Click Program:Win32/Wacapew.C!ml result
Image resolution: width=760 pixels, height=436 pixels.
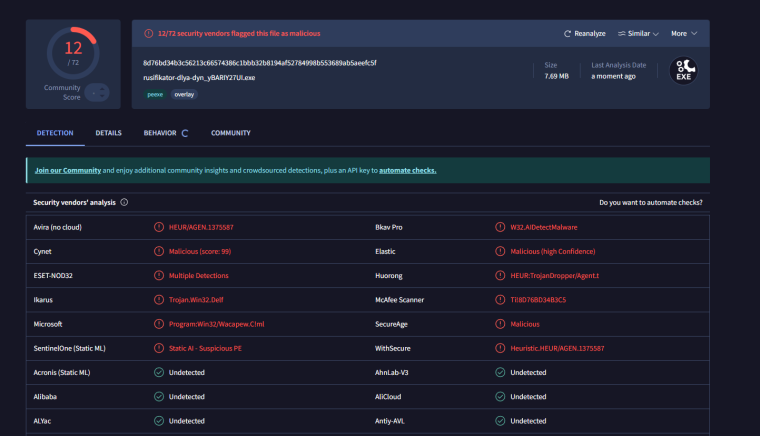tap(217, 324)
